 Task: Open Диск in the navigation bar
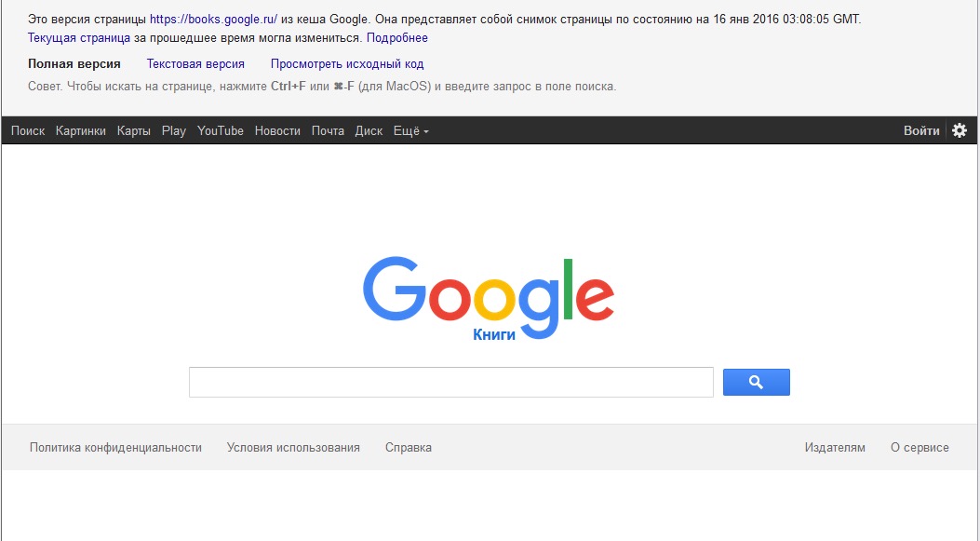pos(369,130)
